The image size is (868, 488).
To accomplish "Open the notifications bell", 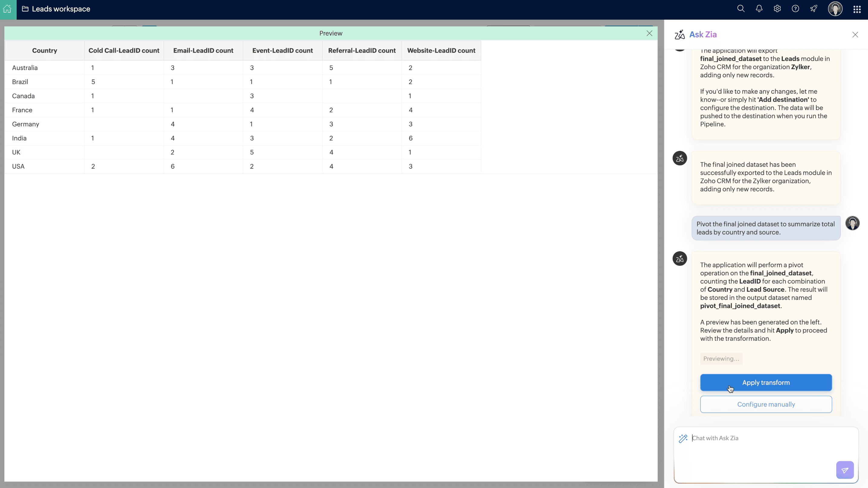I will (759, 9).
